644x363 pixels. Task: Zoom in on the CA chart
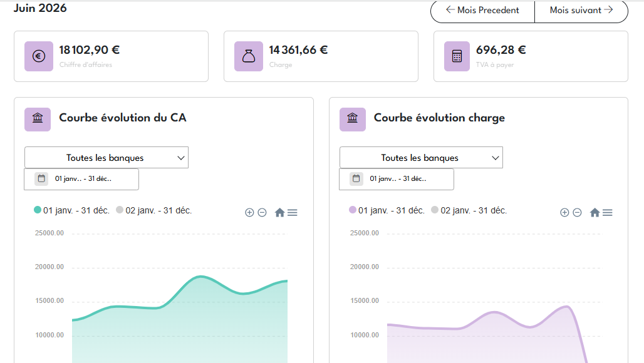pyautogui.click(x=249, y=212)
